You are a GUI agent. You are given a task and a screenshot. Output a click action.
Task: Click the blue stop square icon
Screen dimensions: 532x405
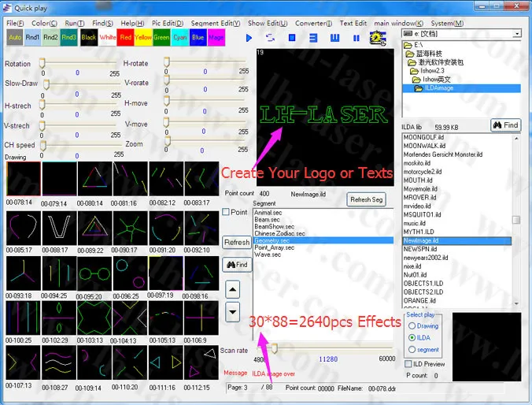(x=292, y=38)
